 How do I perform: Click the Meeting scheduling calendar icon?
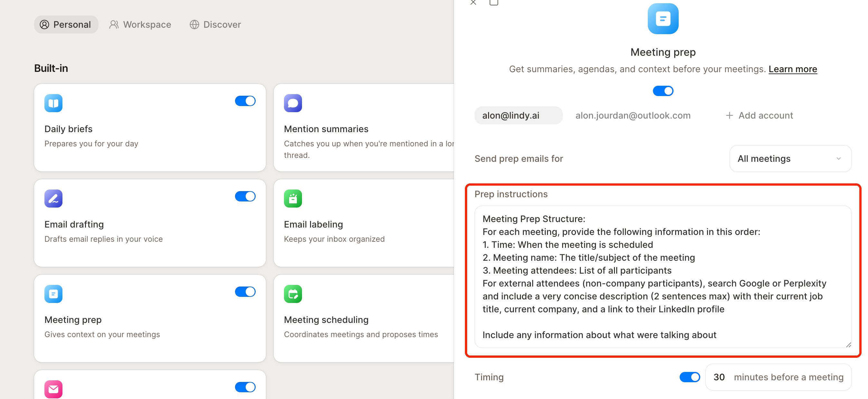point(293,294)
